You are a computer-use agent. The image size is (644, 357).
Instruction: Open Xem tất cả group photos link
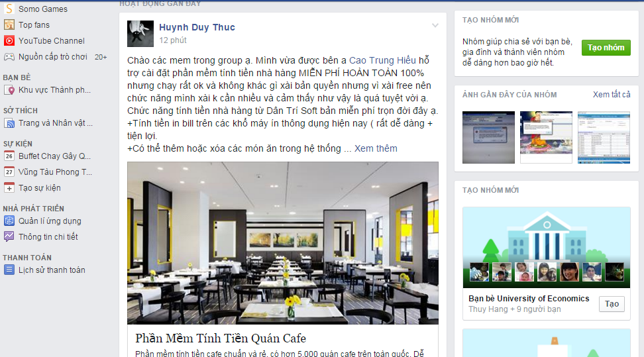(x=612, y=95)
